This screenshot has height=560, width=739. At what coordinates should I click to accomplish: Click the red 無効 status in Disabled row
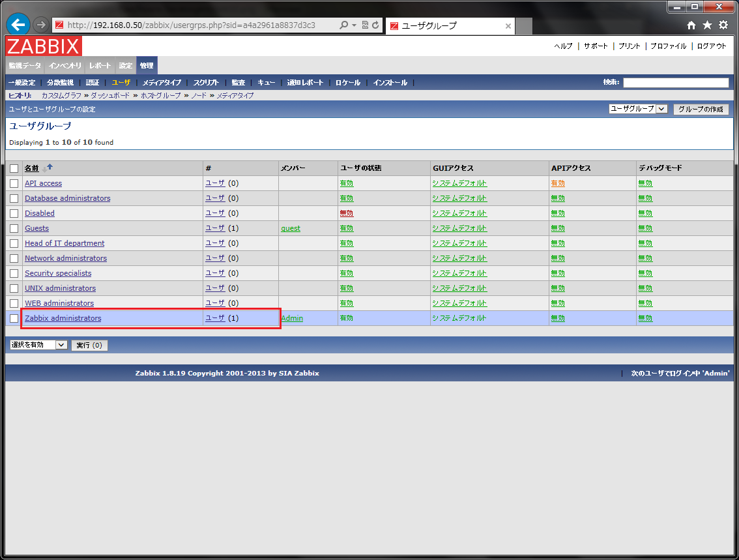[347, 213]
